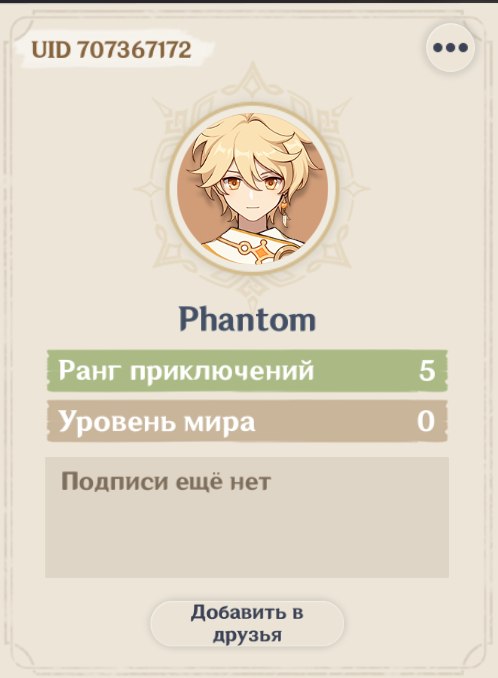Viewport: 498px width, 678px height.
Task: Click the right star point of avatar frame
Action: click(x=354, y=189)
